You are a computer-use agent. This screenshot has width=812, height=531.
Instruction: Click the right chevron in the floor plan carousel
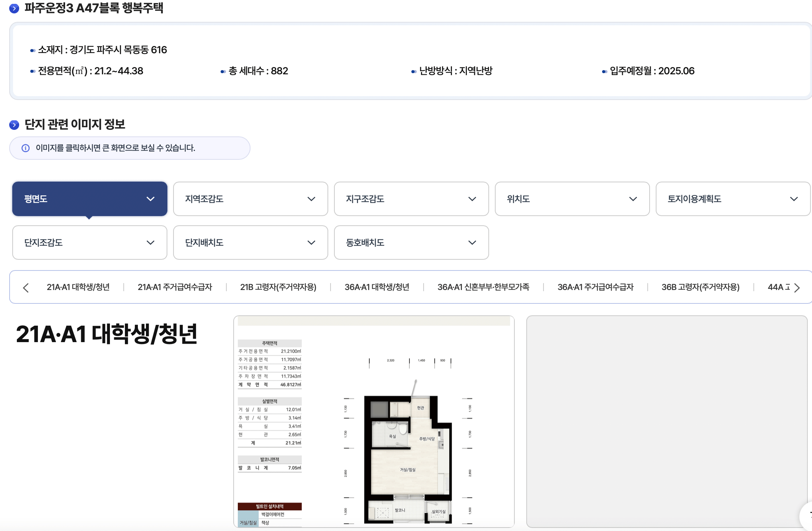click(x=798, y=287)
